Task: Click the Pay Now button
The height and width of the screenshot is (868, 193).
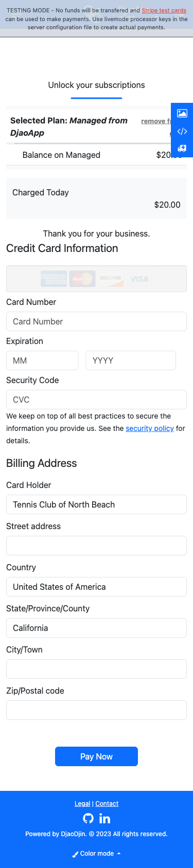Action: click(x=96, y=756)
